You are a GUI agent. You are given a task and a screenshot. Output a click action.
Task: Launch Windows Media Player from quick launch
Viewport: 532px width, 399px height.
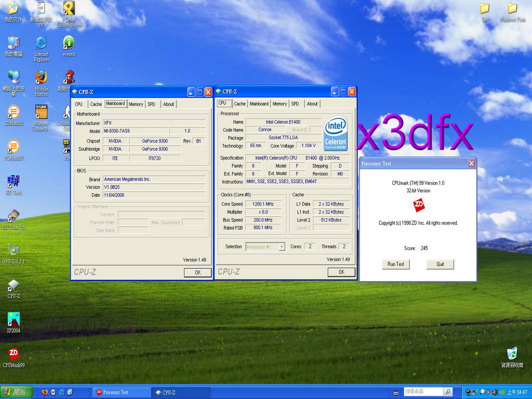[54, 392]
